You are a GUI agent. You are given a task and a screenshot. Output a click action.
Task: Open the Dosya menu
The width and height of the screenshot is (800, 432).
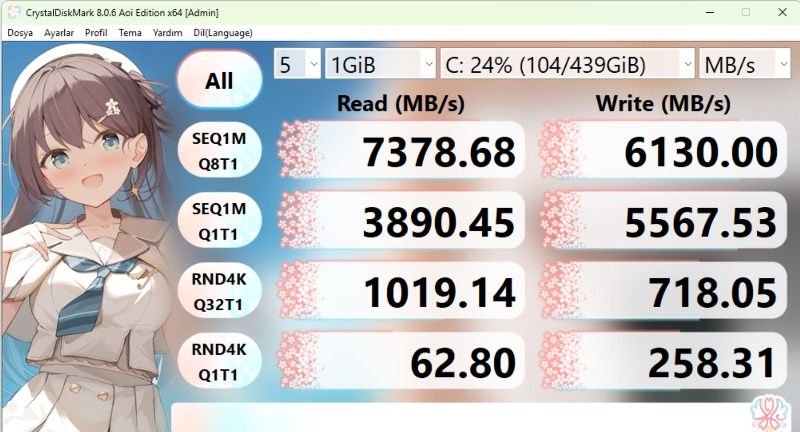(20, 33)
